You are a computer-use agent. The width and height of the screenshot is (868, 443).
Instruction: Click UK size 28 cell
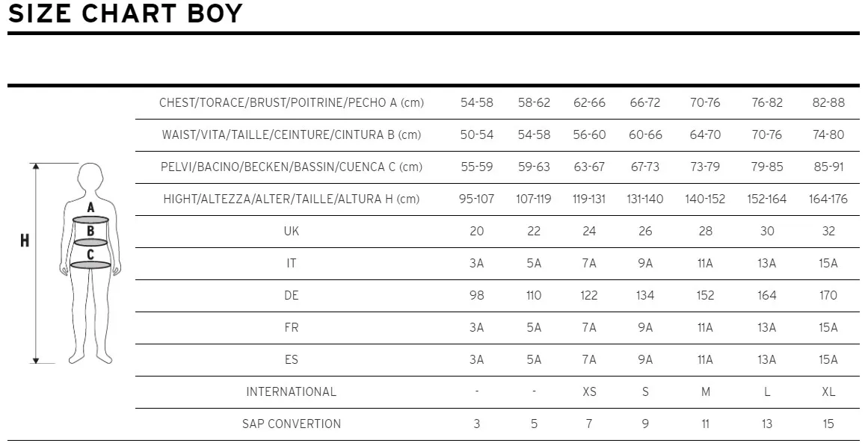point(705,231)
